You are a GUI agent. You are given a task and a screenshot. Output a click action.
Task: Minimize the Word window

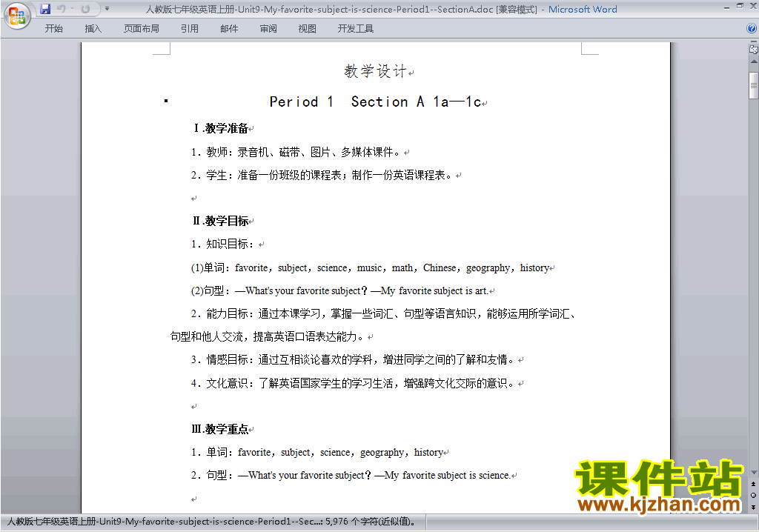tap(726, 7)
